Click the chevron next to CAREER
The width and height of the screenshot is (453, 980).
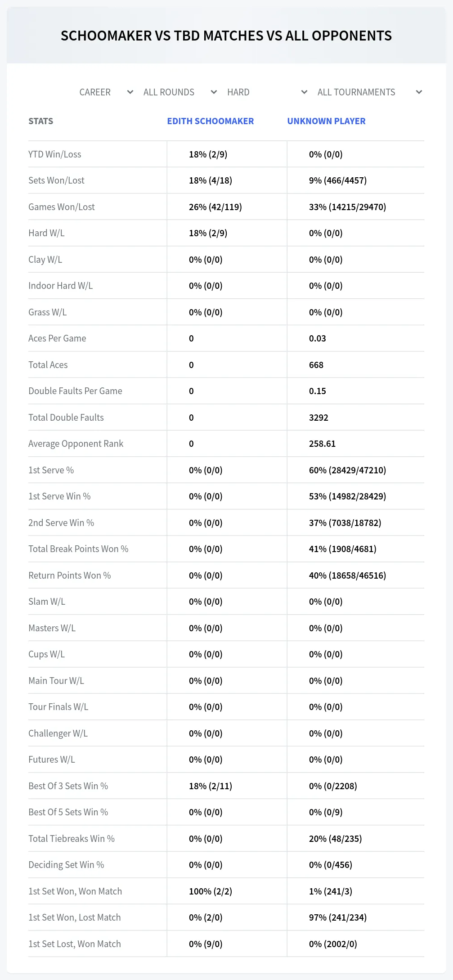(130, 92)
